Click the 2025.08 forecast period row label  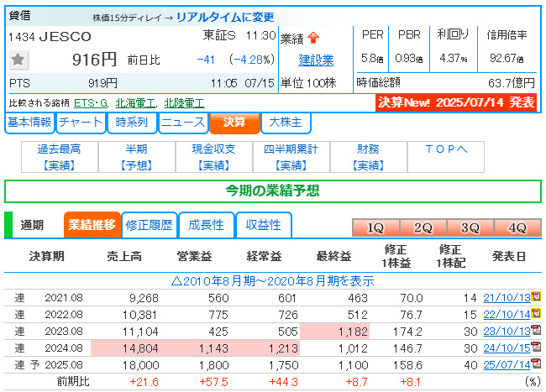coord(64,365)
